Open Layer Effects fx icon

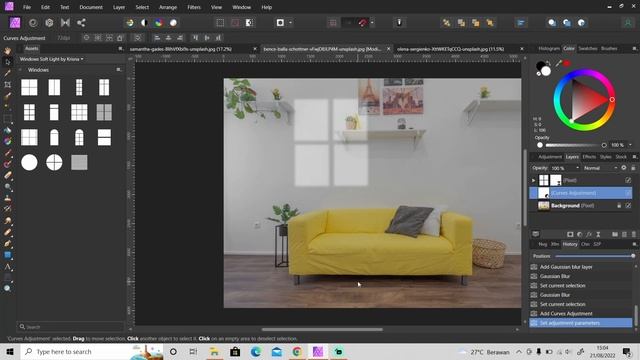point(589,234)
